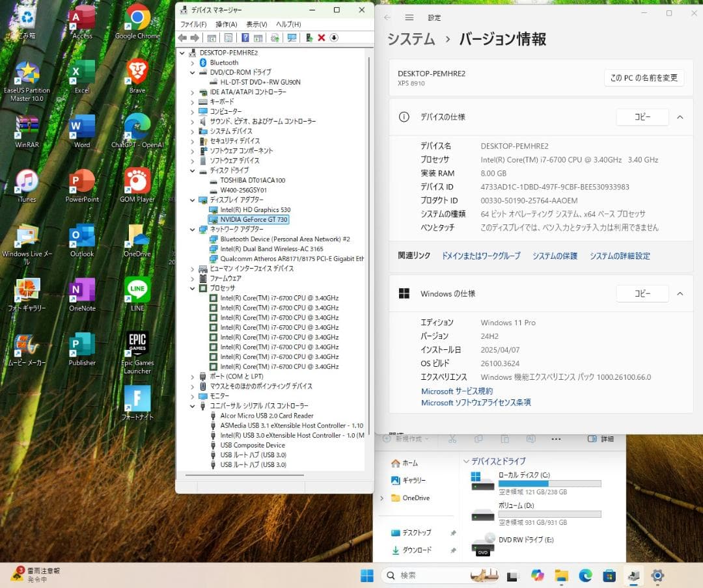703x588 pixels.
Task: Click the このPCの名前を変更 button
Action: coord(643,77)
